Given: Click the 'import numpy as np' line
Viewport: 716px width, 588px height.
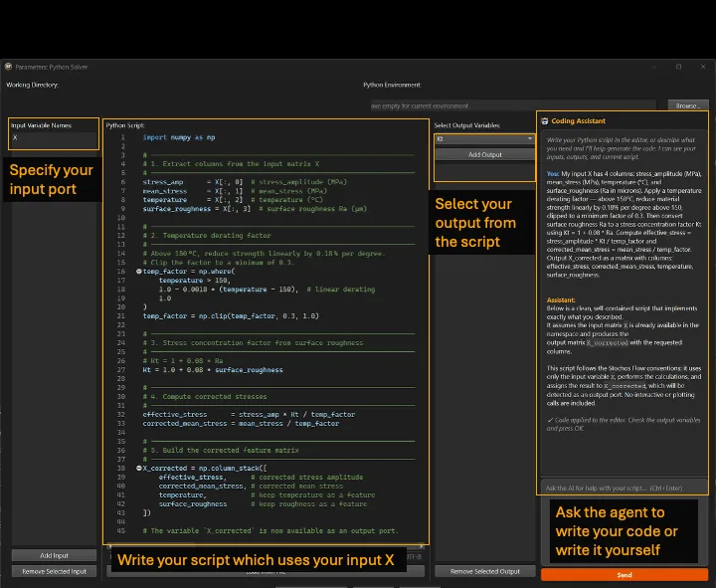Looking at the screenshot, I should 179,137.
